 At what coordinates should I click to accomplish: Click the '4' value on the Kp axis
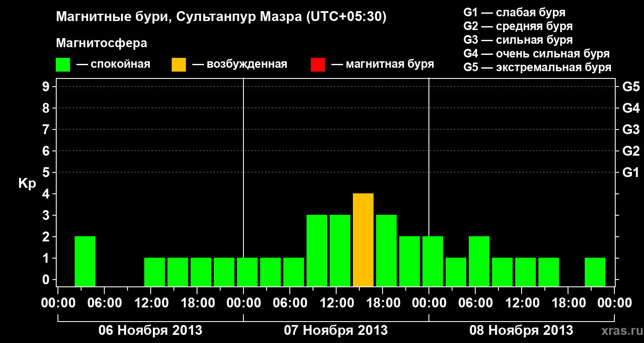click(x=47, y=194)
